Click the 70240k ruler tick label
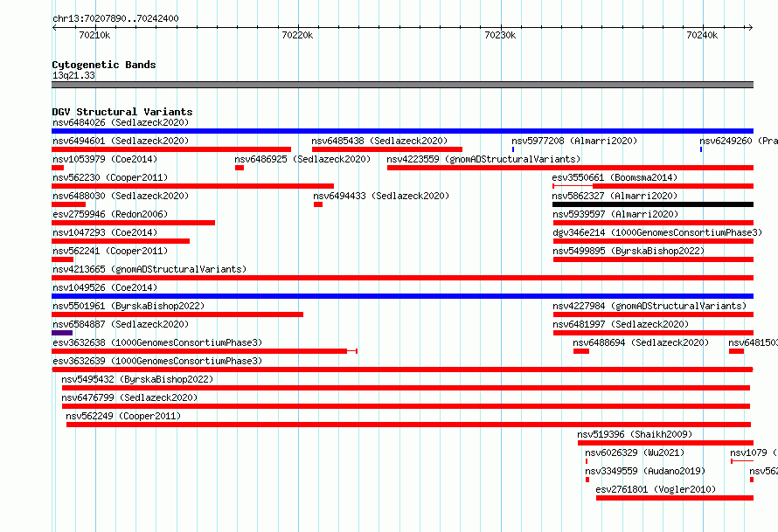 [702, 35]
